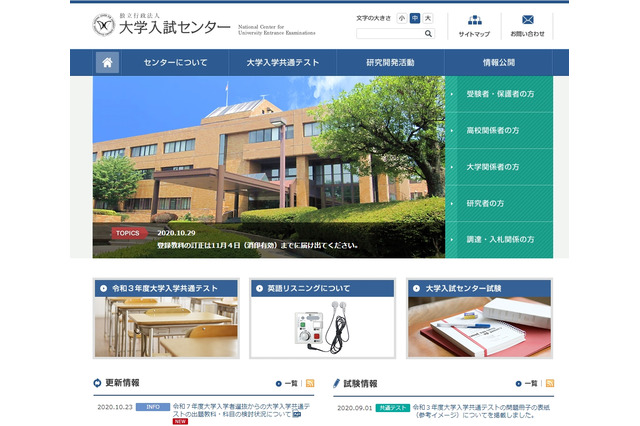The image size is (640, 426).
Task: Click the 大学入試センター site title
Action: click(175, 28)
